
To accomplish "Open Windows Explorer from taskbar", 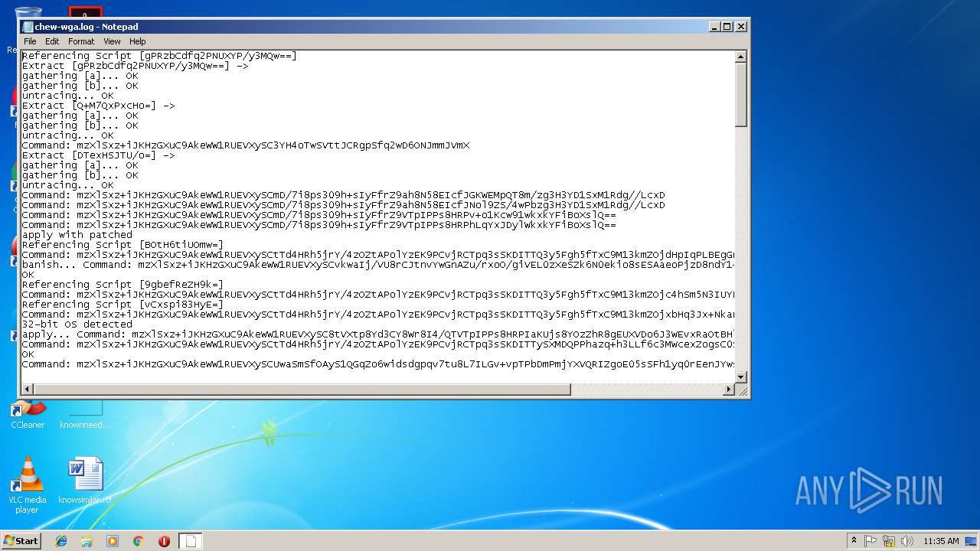I will tap(87, 541).
